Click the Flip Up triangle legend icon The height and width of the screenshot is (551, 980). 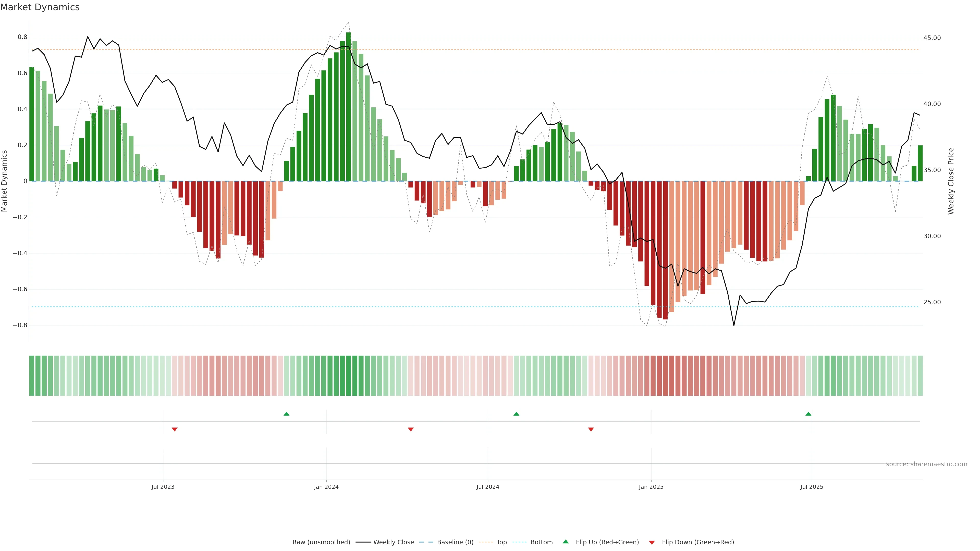[566, 542]
